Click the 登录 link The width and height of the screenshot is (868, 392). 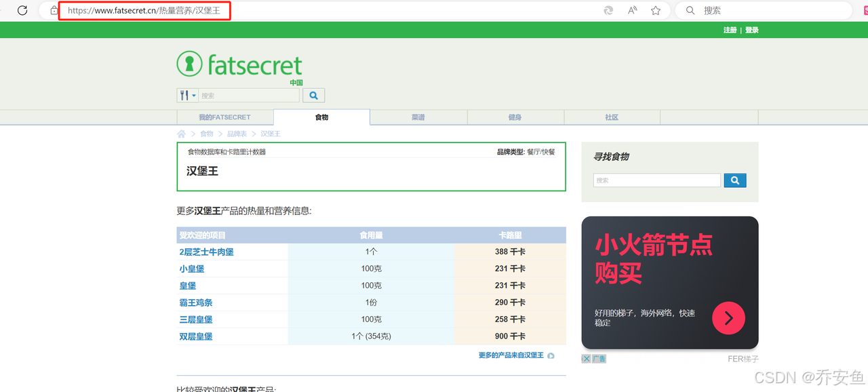(752, 30)
